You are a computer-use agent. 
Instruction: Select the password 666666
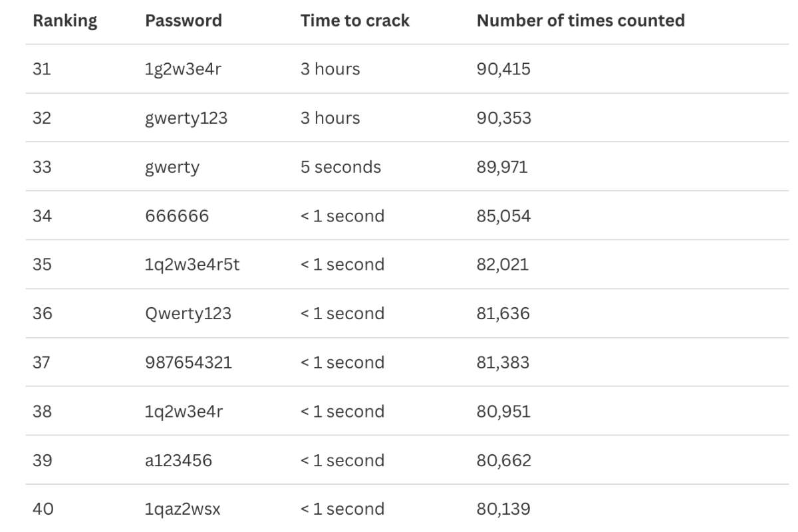[x=176, y=216]
